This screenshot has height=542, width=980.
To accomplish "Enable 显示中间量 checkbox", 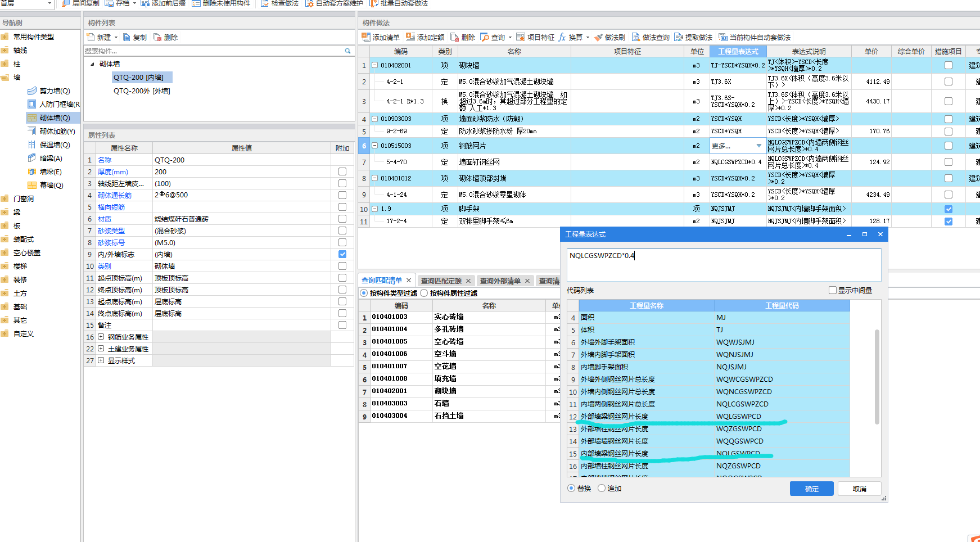I will [833, 290].
